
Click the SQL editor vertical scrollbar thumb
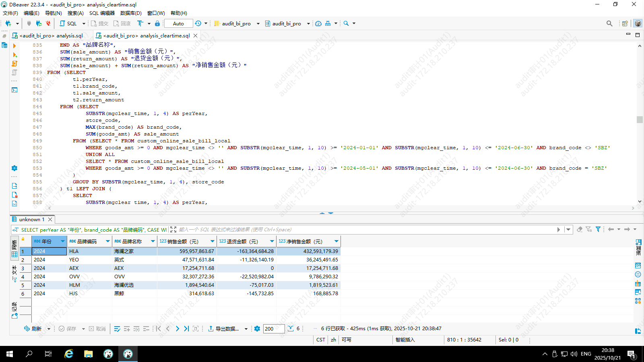640,119
